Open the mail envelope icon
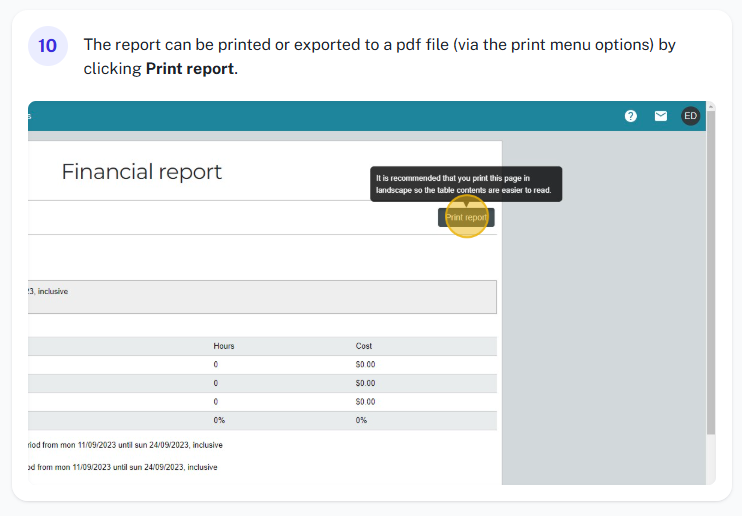The height and width of the screenshot is (516, 742). [x=661, y=116]
